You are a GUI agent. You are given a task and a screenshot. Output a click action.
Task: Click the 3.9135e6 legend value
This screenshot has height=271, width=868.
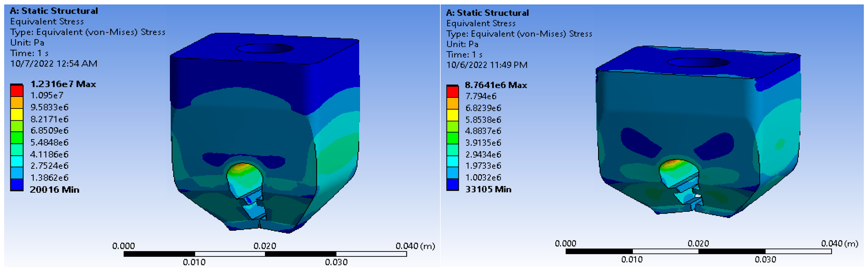[x=483, y=143]
